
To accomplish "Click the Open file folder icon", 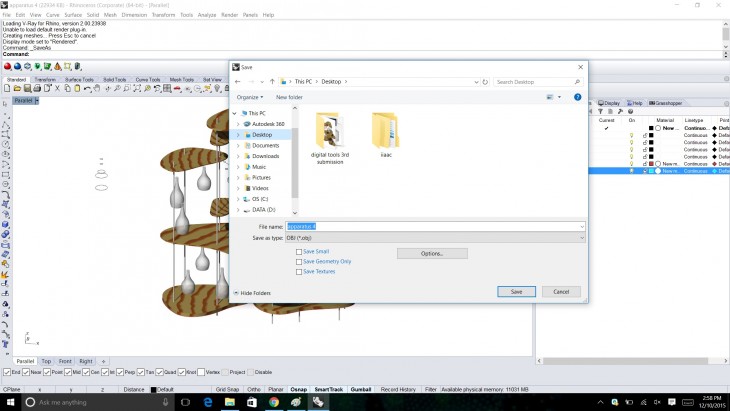I will point(16,89).
